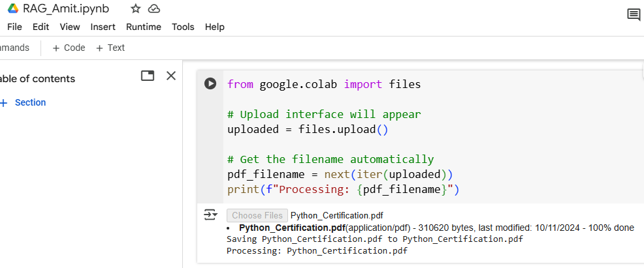The height and width of the screenshot is (268, 644).
Task: Open the Help menu
Action: click(x=214, y=27)
